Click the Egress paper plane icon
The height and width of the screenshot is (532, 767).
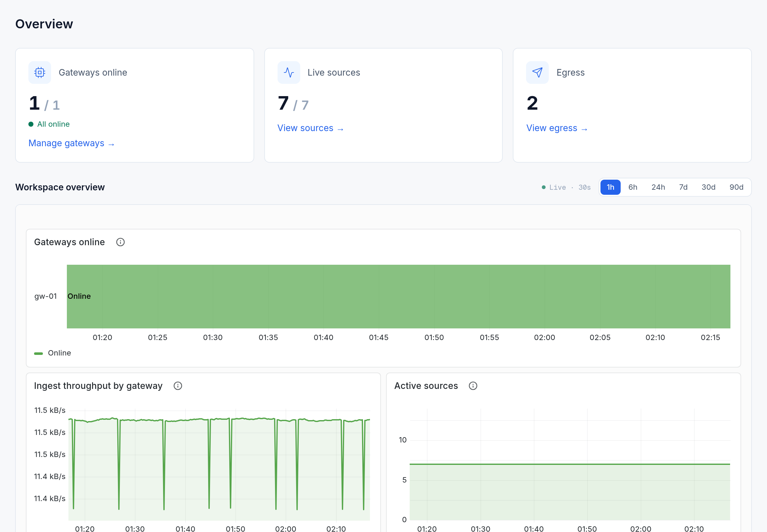click(x=537, y=72)
